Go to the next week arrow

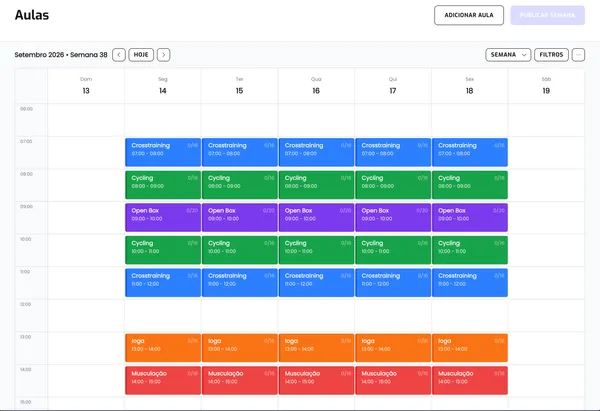[x=163, y=55]
